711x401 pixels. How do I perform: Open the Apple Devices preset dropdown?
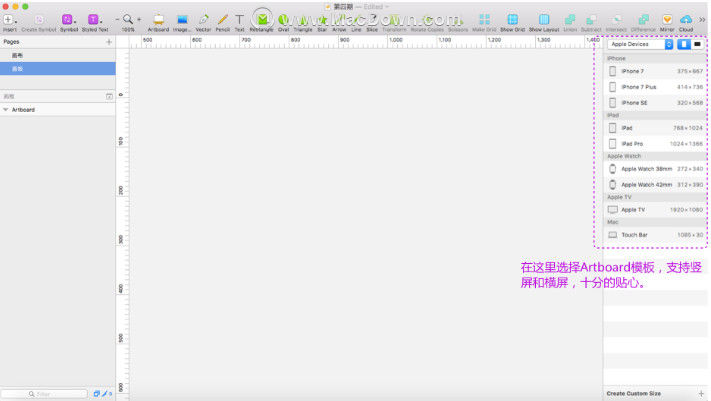point(640,44)
